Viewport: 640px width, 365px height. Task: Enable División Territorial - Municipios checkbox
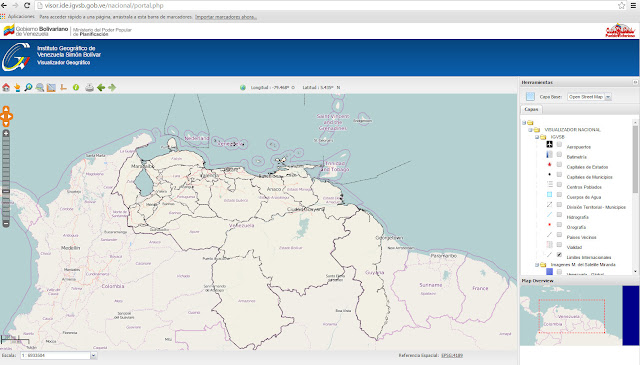tap(559, 205)
